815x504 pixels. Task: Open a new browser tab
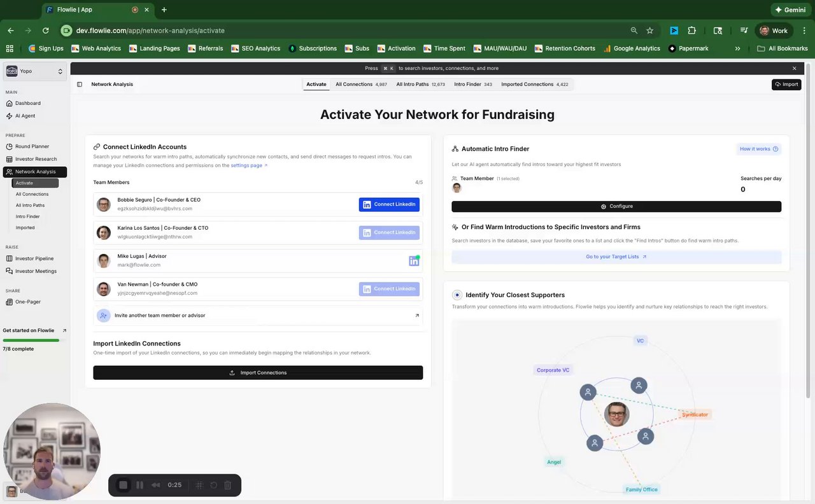click(164, 10)
